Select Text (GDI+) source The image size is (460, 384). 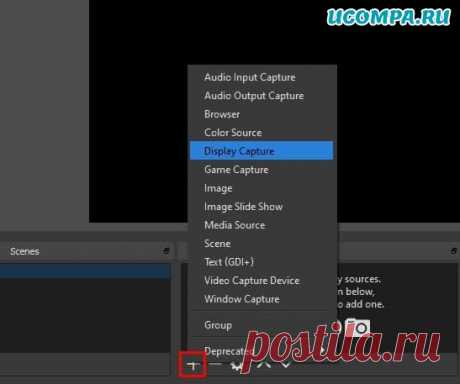261,262
